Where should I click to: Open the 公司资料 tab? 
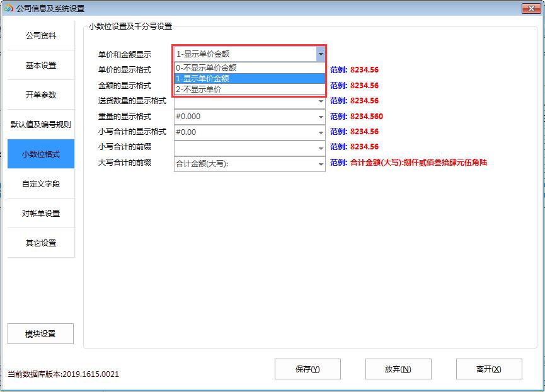tap(41, 35)
